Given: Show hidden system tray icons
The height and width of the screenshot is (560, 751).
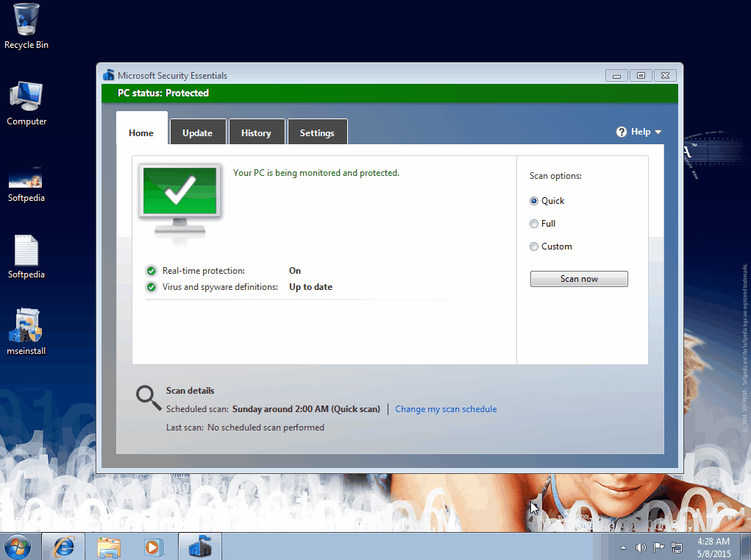Looking at the screenshot, I should coord(624,547).
